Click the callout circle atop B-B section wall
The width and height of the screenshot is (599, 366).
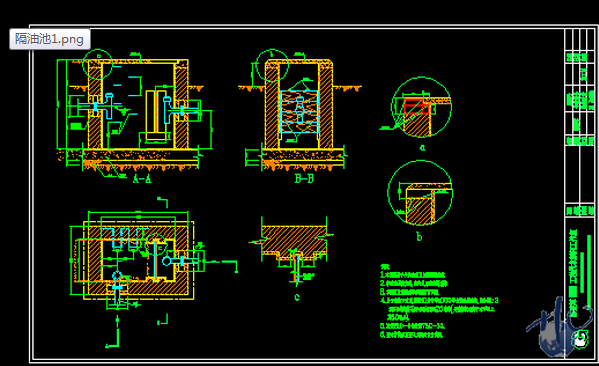point(272,65)
